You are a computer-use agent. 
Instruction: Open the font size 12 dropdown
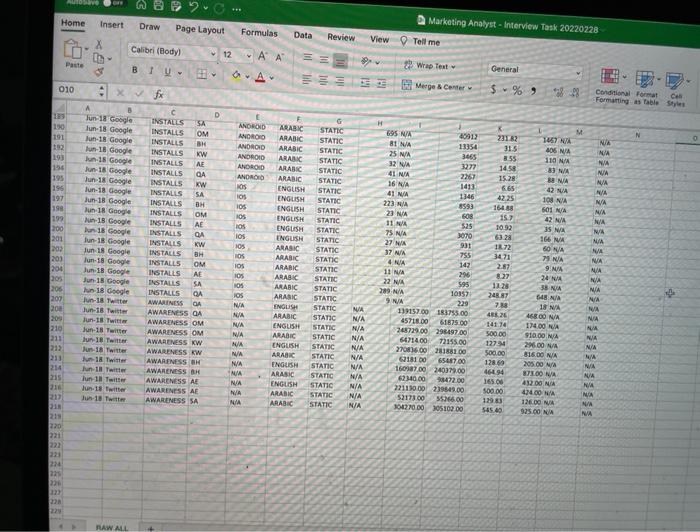(x=237, y=55)
